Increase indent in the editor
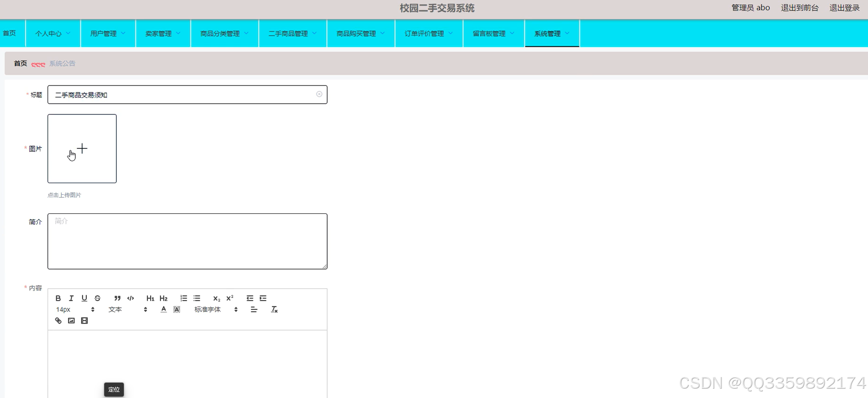The width and height of the screenshot is (868, 398). coord(263,298)
